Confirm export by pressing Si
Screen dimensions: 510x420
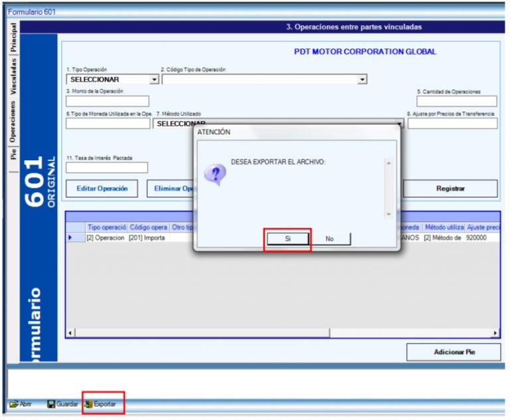pyautogui.click(x=288, y=239)
